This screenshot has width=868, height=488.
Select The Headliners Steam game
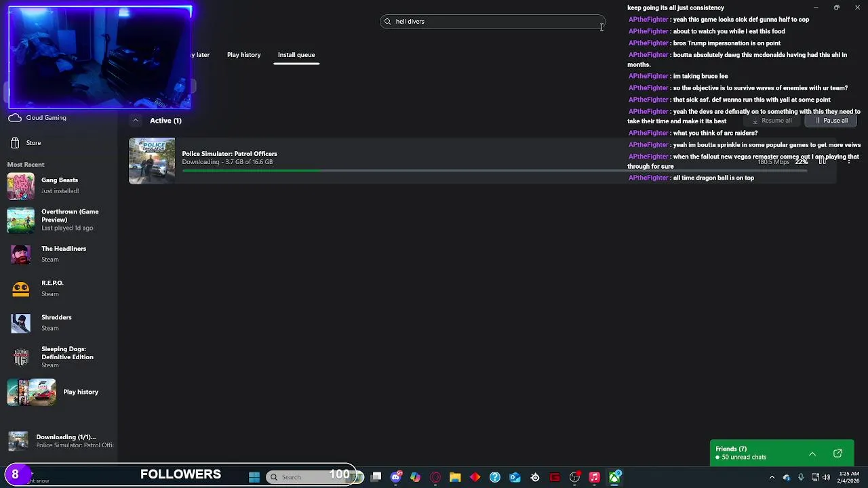60,254
